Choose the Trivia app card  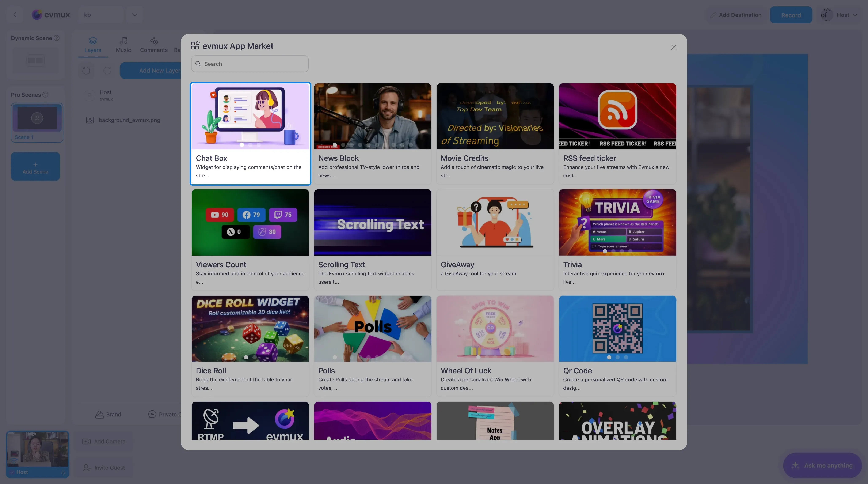coord(617,240)
